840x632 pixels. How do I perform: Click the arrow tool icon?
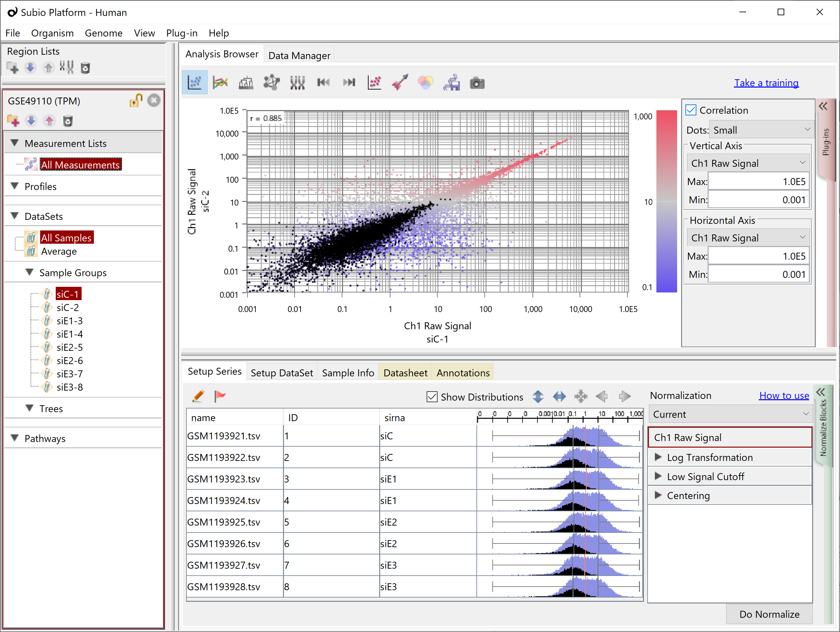[x=400, y=82]
